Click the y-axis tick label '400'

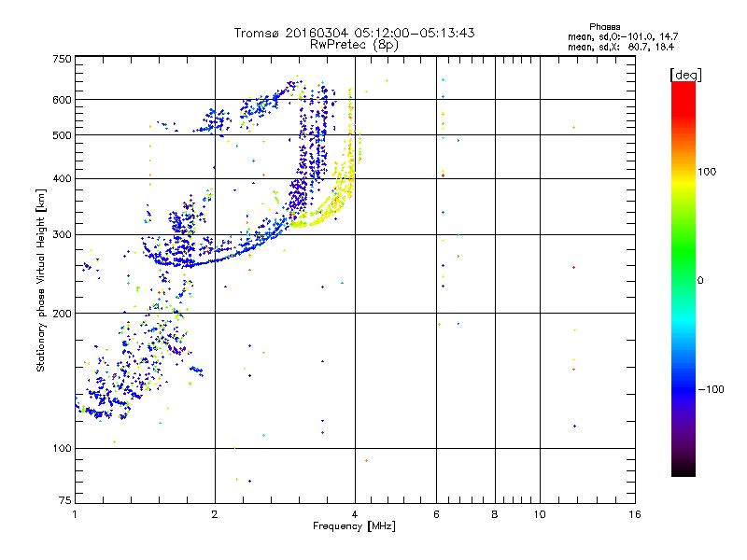(63, 178)
